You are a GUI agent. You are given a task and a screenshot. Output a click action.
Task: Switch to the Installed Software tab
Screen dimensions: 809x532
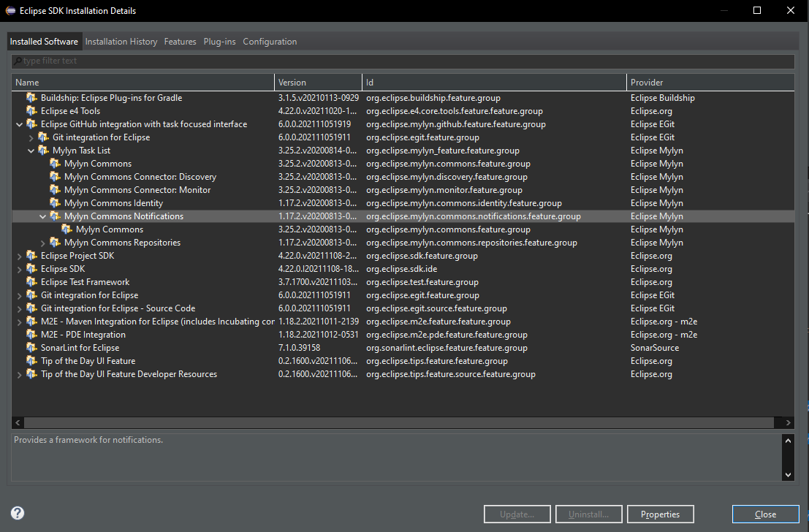point(44,41)
